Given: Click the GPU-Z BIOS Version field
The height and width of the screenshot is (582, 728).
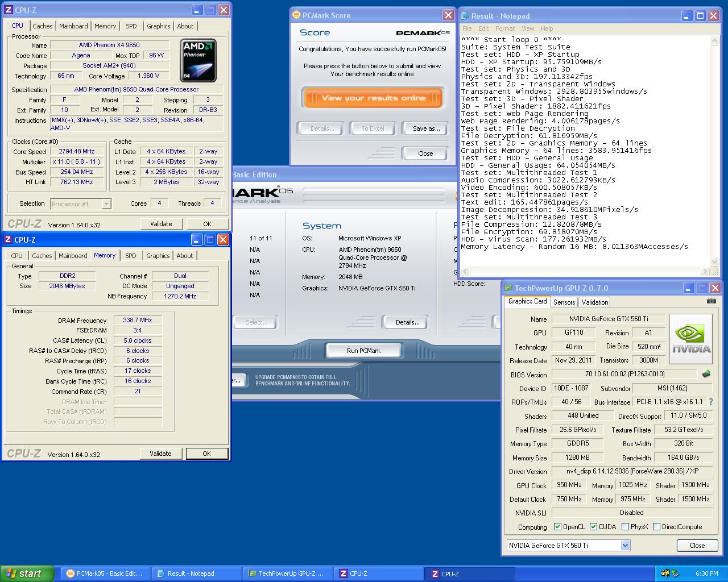Looking at the screenshot, I should point(624,374).
